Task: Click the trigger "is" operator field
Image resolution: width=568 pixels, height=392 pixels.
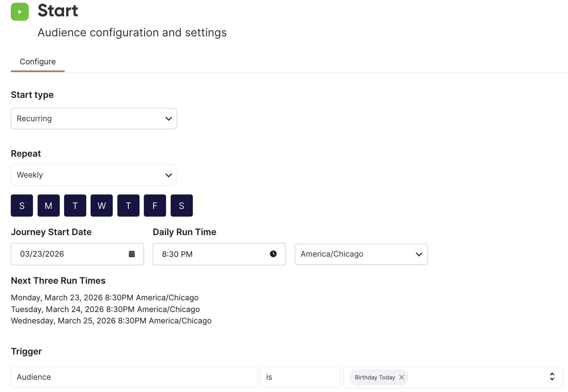Action: [x=300, y=377]
